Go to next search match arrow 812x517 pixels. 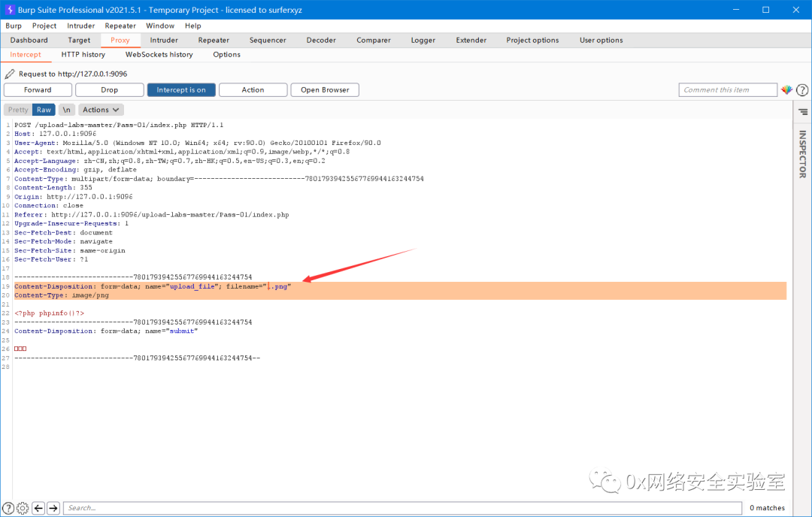(53, 508)
